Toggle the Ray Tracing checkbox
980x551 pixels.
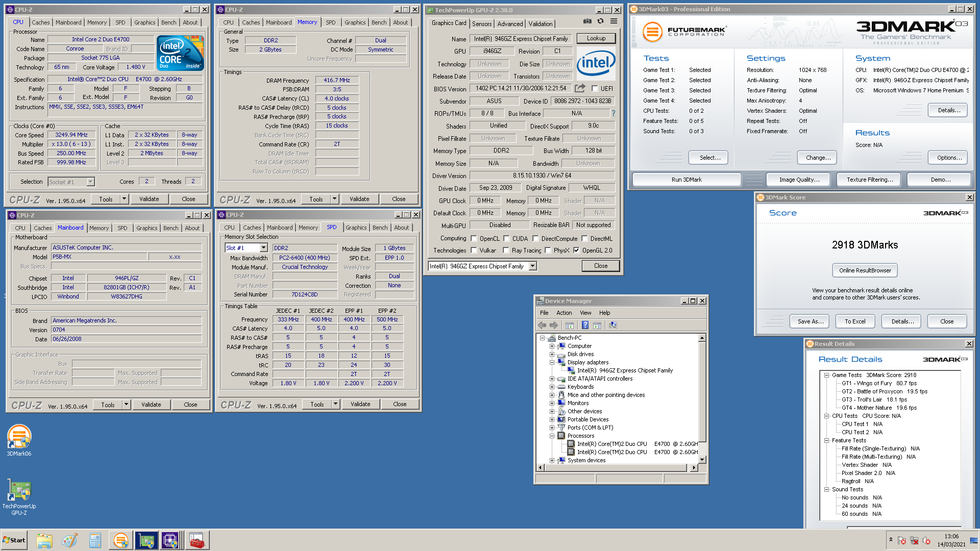coord(506,250)
